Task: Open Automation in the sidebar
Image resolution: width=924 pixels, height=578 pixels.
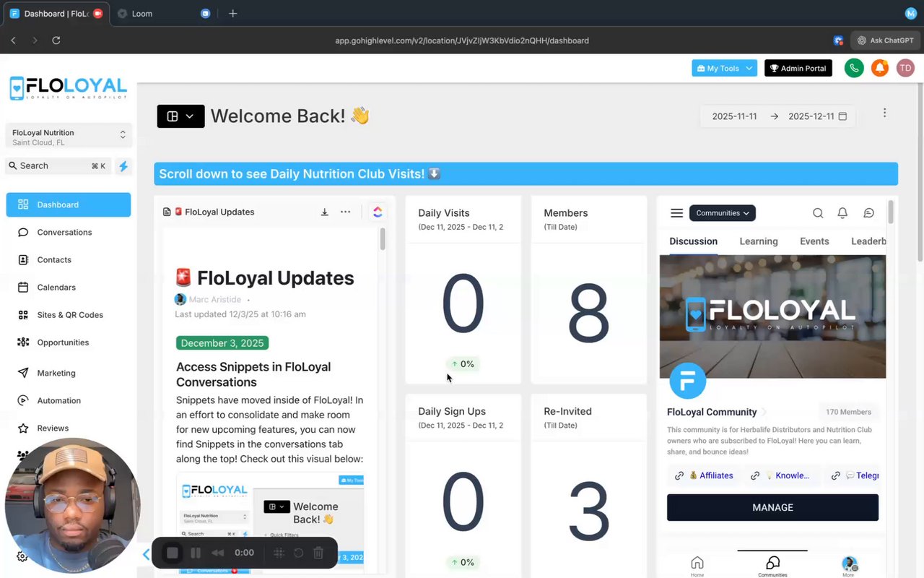Action: (x=69, y=400)
